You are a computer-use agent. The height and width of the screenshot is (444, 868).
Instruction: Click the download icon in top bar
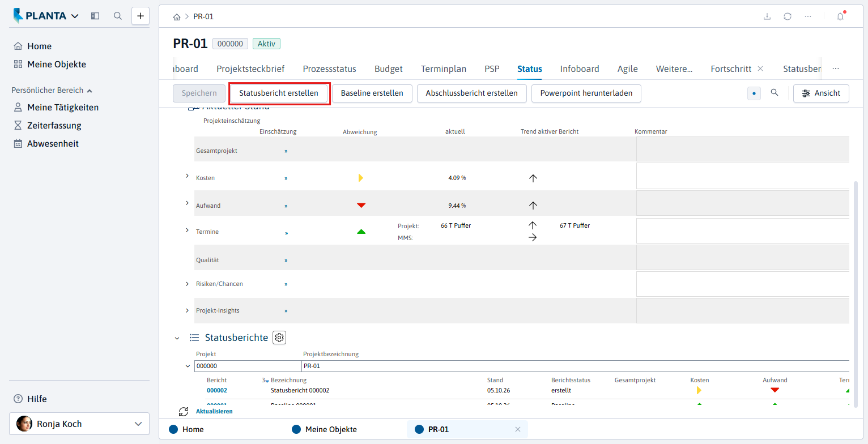point(767,16)
